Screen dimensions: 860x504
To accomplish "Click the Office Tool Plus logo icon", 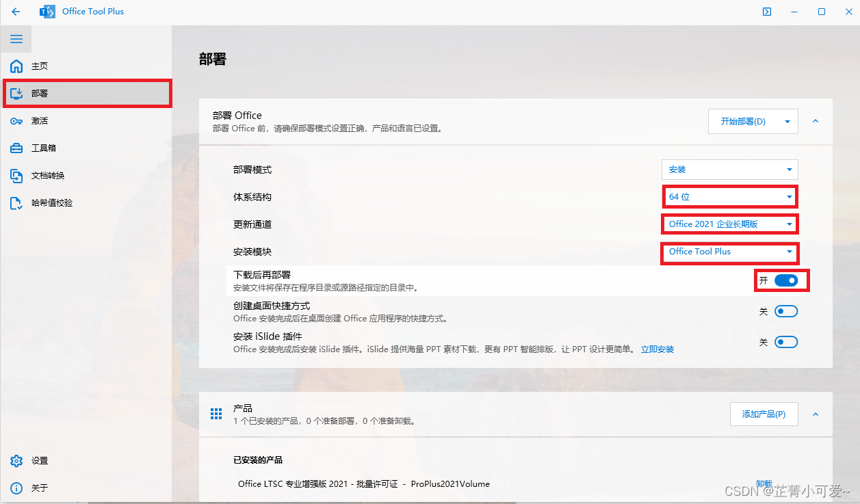I will coord(47,12).
